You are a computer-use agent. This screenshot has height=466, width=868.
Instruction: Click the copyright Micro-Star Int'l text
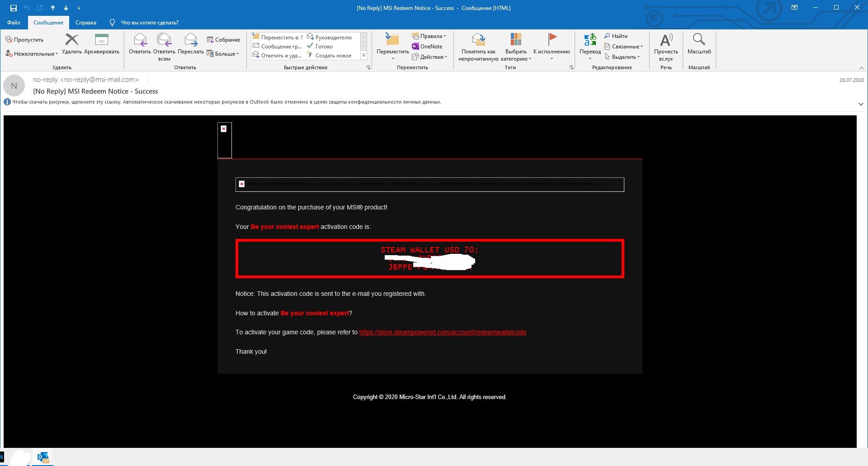pos(429,397)
